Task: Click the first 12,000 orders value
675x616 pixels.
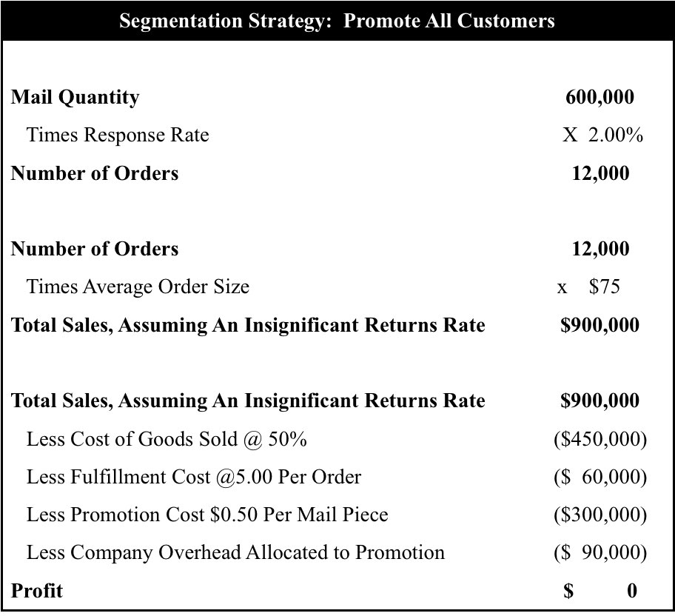Action: [x=600, y=173]
